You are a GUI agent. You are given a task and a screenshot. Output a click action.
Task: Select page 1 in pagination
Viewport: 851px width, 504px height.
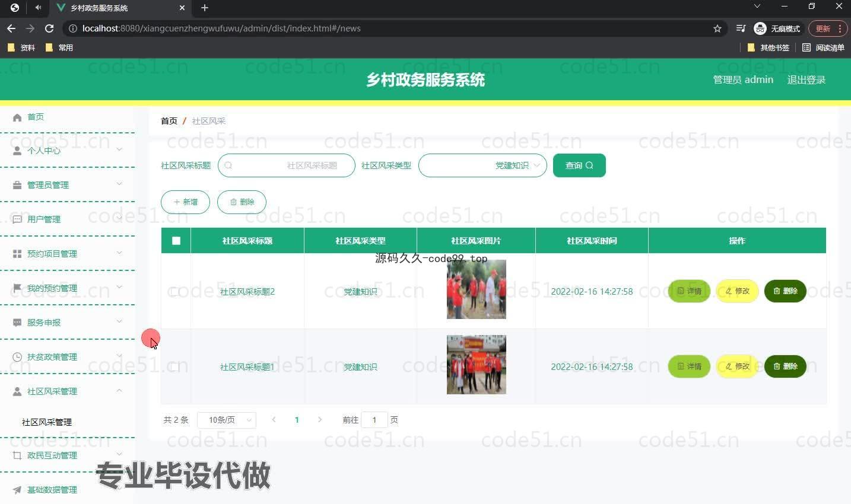point(297,420)
